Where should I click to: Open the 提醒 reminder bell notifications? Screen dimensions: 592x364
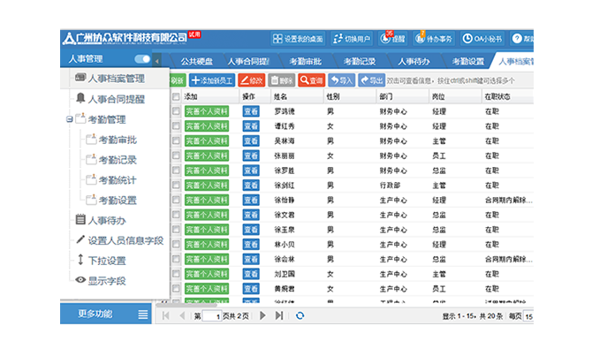tap(388, 39)
